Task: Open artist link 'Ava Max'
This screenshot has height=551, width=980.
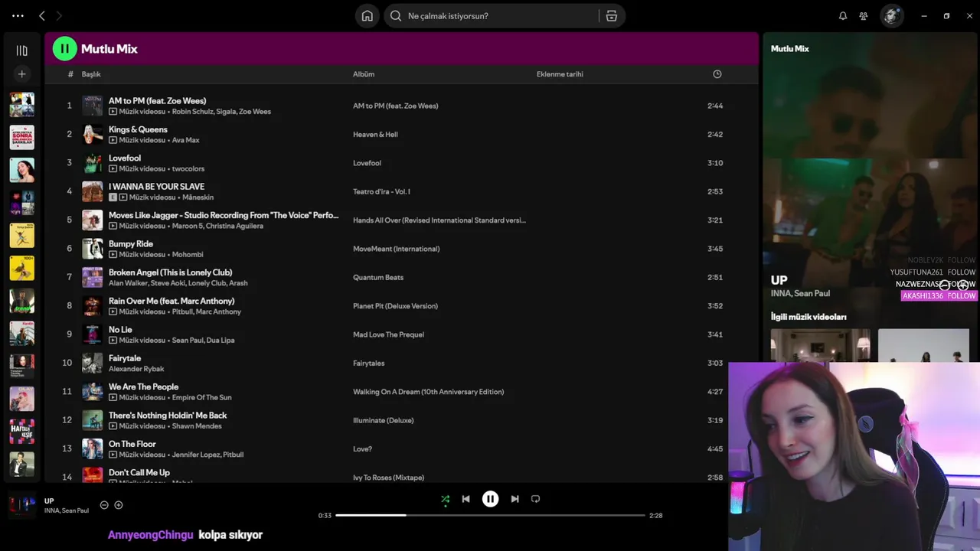Action: [186, 140]
